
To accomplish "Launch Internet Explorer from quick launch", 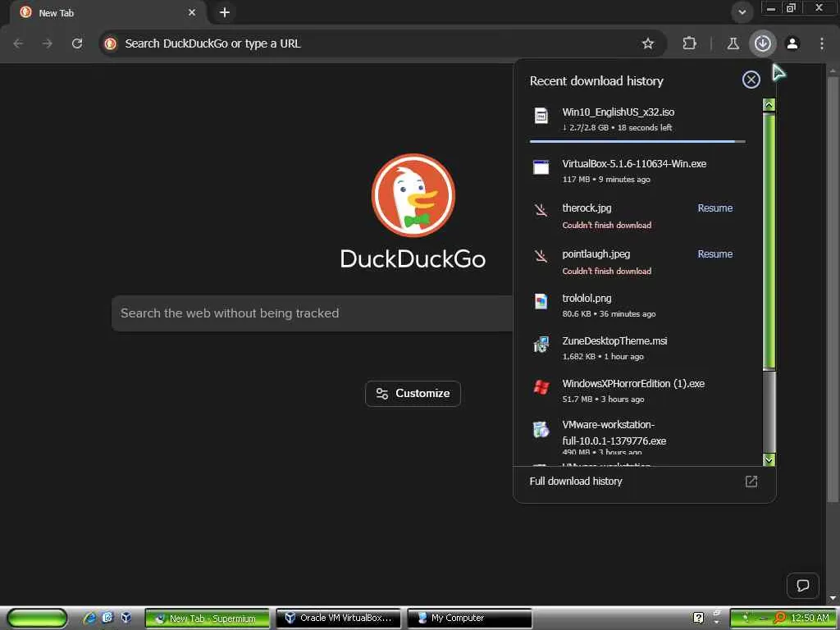I will pyautogui.click(x=89, y=619).
